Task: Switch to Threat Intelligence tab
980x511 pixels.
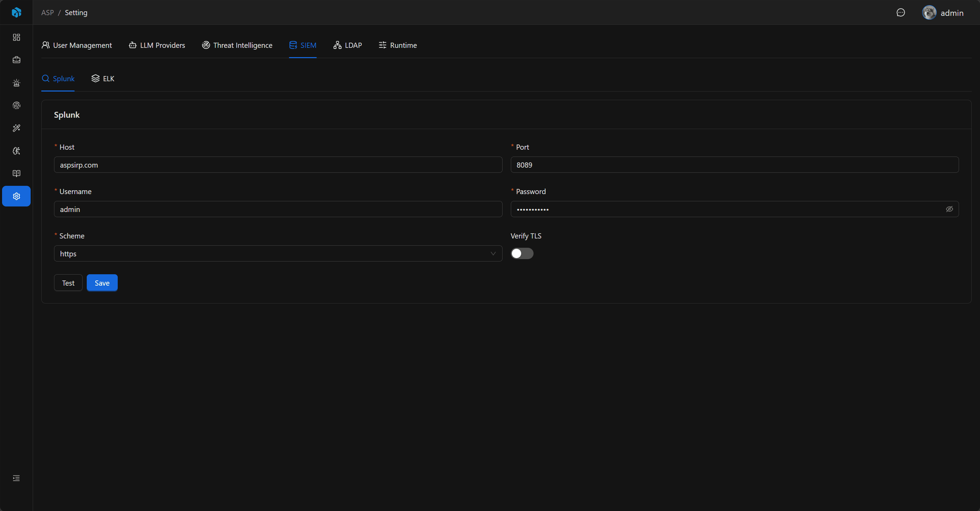Action: (x=237, y=45)
